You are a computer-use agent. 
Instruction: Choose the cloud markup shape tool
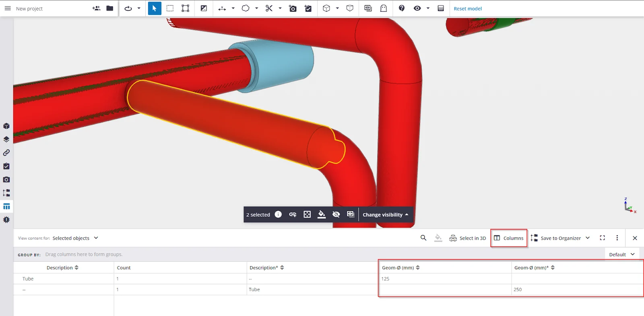[246, 8]
